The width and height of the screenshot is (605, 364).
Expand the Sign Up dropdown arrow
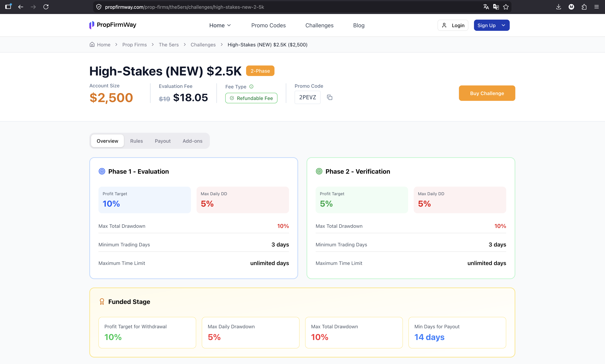[503, 25]
